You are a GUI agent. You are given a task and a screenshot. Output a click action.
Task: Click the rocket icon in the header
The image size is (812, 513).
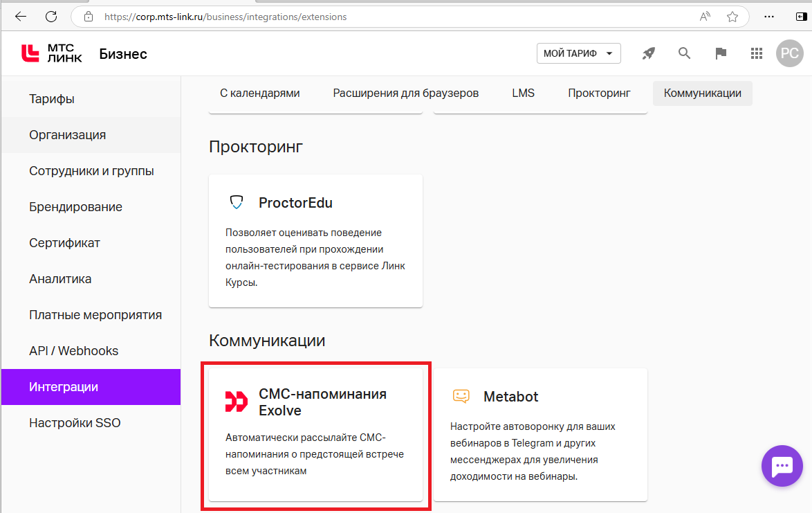coord(648,53)
